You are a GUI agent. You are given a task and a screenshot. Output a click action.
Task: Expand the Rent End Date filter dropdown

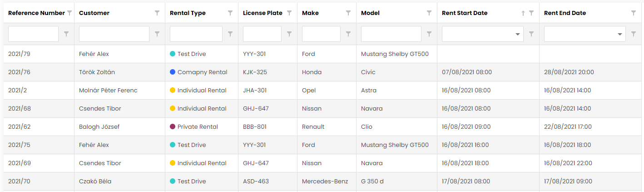[620, 34]
